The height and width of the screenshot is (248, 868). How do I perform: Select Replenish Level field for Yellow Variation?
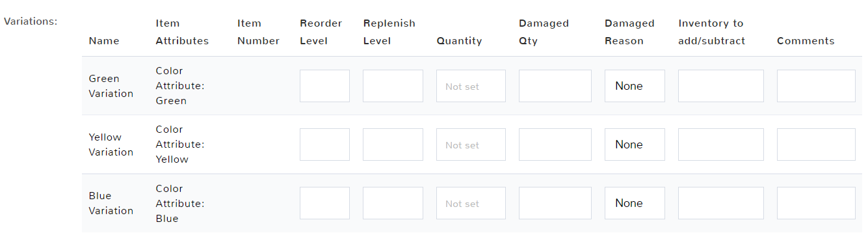pos(393,145)
